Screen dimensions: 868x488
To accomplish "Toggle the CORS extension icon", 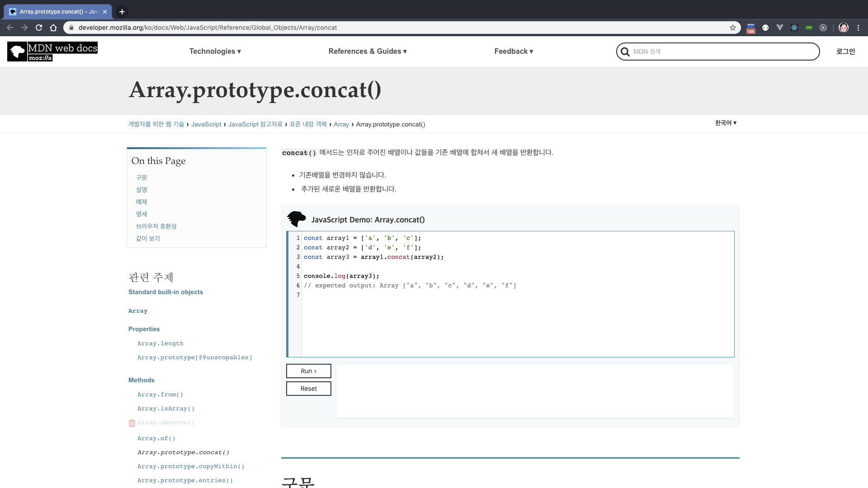I will [809, 28].
